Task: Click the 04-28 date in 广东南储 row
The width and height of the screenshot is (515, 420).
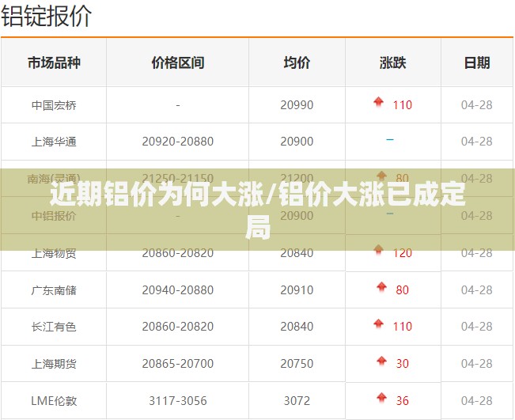Action: [477, 290]
